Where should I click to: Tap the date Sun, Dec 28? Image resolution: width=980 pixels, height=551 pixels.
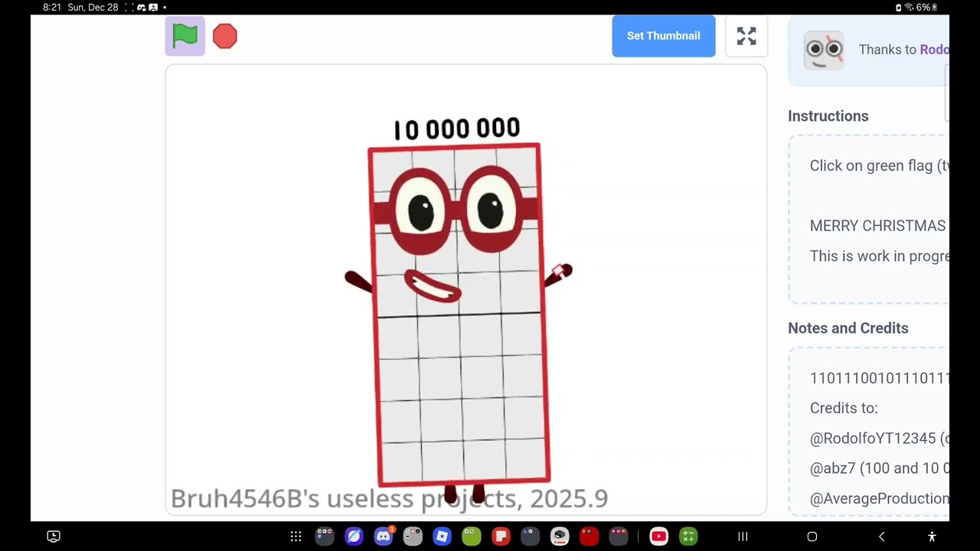[x=93, y=7]
